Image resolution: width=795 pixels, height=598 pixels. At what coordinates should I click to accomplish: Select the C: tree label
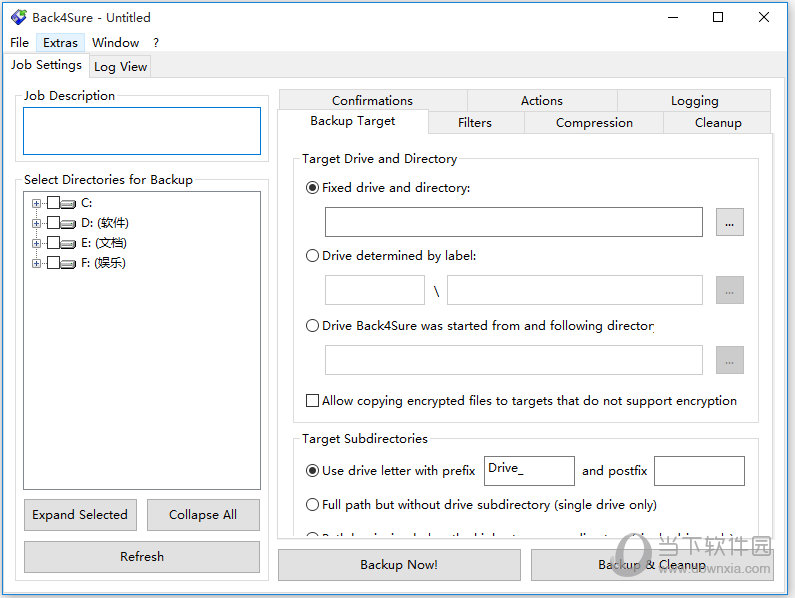coord(87,203)
